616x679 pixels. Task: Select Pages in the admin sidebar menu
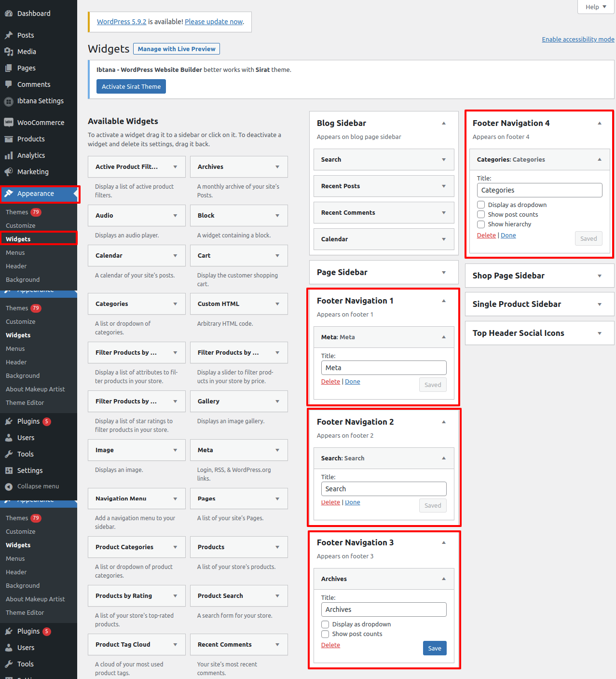pyautogui.click(x=27, y=68)
